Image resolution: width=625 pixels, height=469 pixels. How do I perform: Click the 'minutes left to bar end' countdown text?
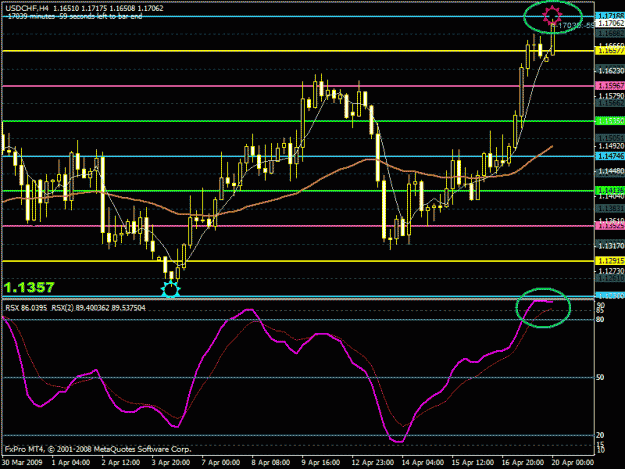75,16
